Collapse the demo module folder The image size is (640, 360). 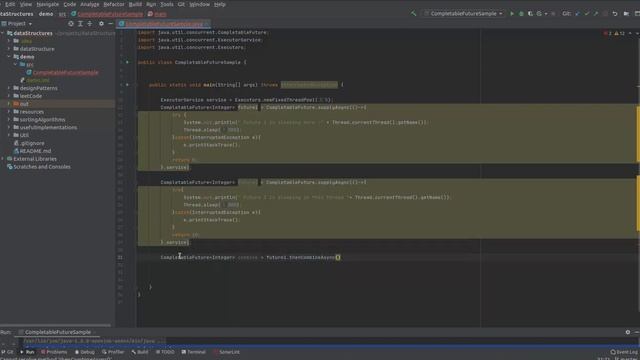click(x=9, y=57)
